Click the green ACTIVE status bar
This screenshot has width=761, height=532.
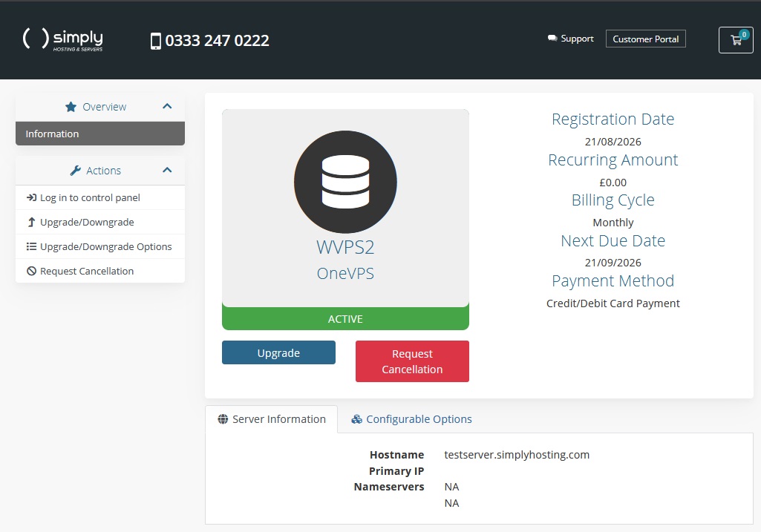click(345, 318)
